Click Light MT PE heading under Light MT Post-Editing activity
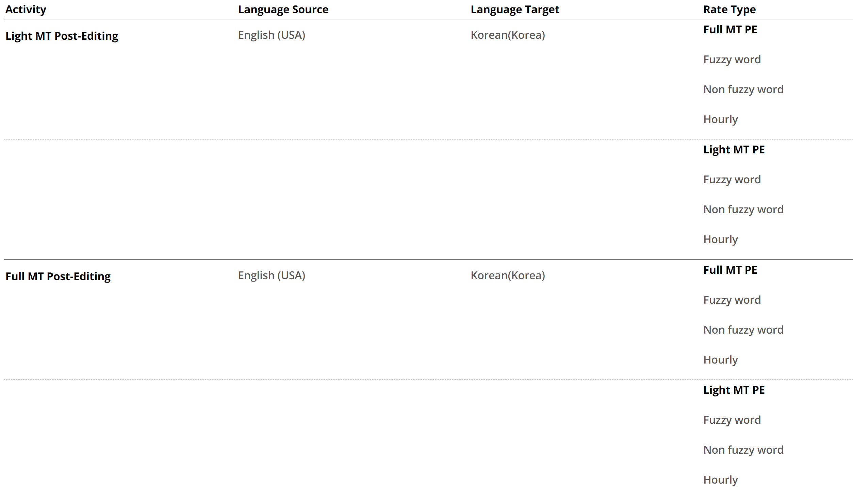The image size is (853, 504). point(734,150)
